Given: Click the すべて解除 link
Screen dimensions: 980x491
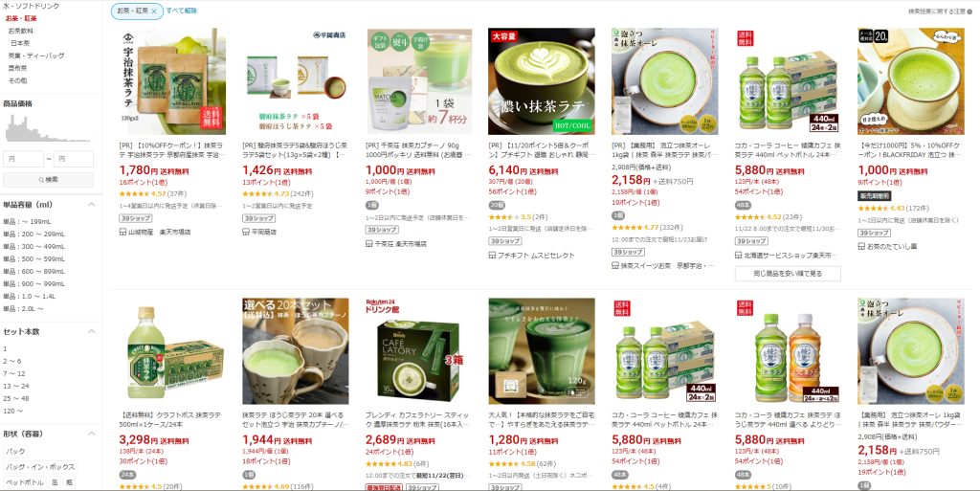Looking at the screenshot, I should [x=181, y=11].
